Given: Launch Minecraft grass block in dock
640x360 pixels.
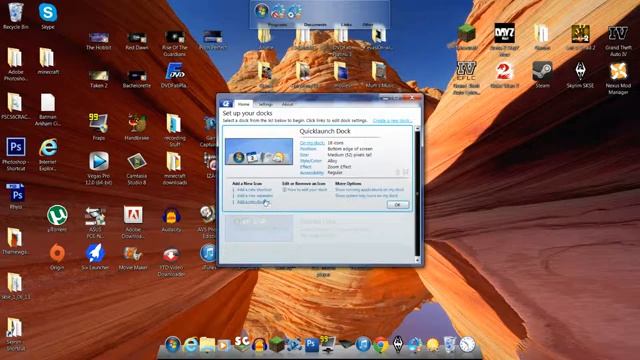Looking at the screenshot, I should [x=276, y=345].
